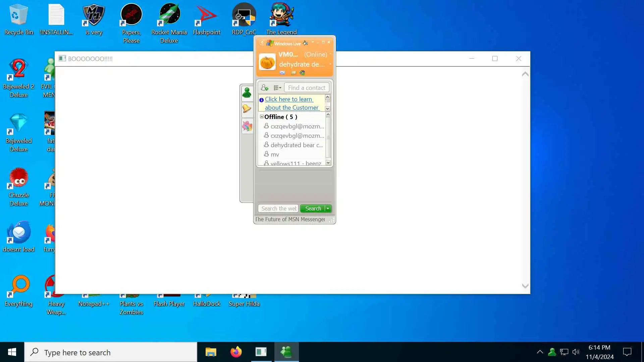Expand the Search button dropdown arrow
644x362 pixels.
pos(328,208)
